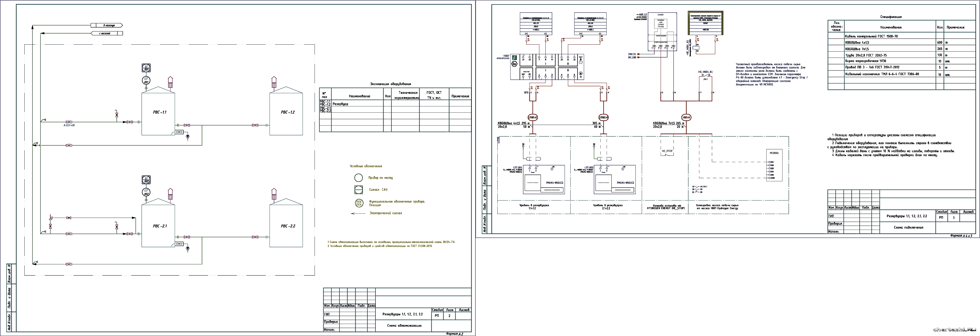This screenshot has width=980, height=336.
Task: Select the LIT002-K cable marker oval
Action: [x=603, y=117]
